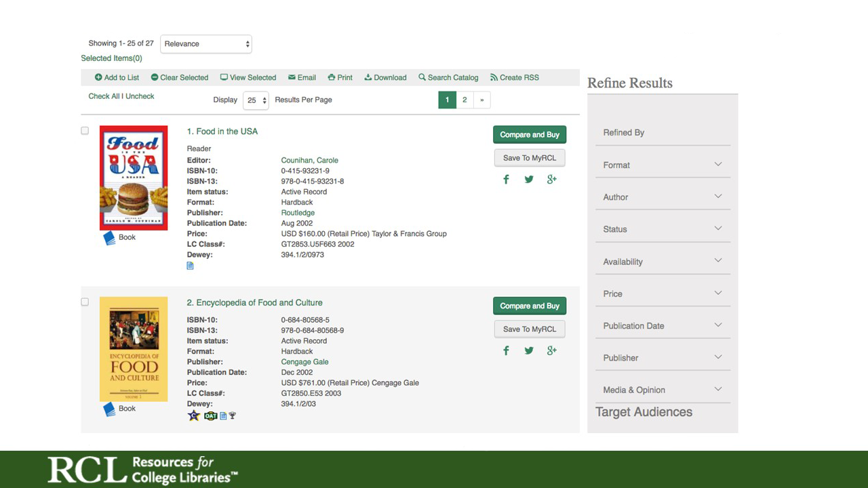
Task: Select the checkbox for Food in the USA
Action: point(85,131)
